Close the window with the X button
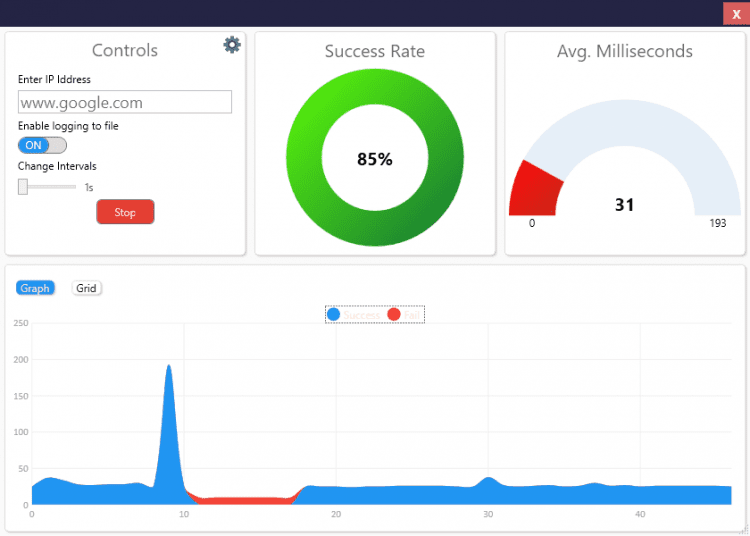Image resolution: width=750 pixels, height=536 pixels. tap(736, 14)
